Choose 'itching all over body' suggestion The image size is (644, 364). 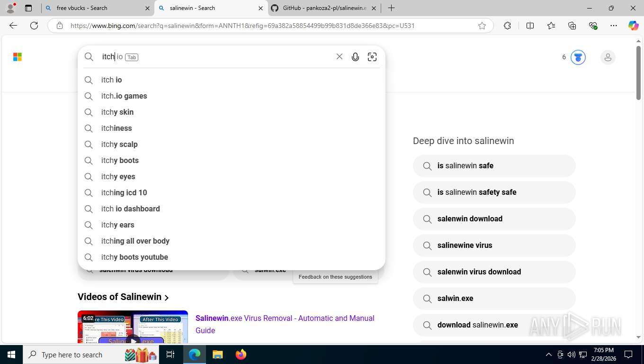tap(231, 241)
